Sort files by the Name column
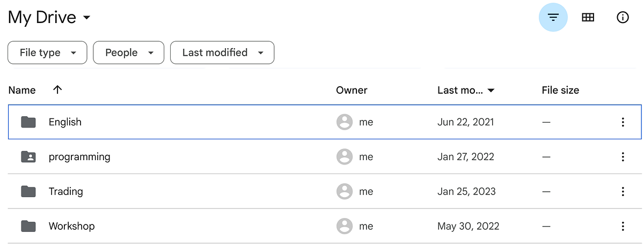 tap(22, 90)
